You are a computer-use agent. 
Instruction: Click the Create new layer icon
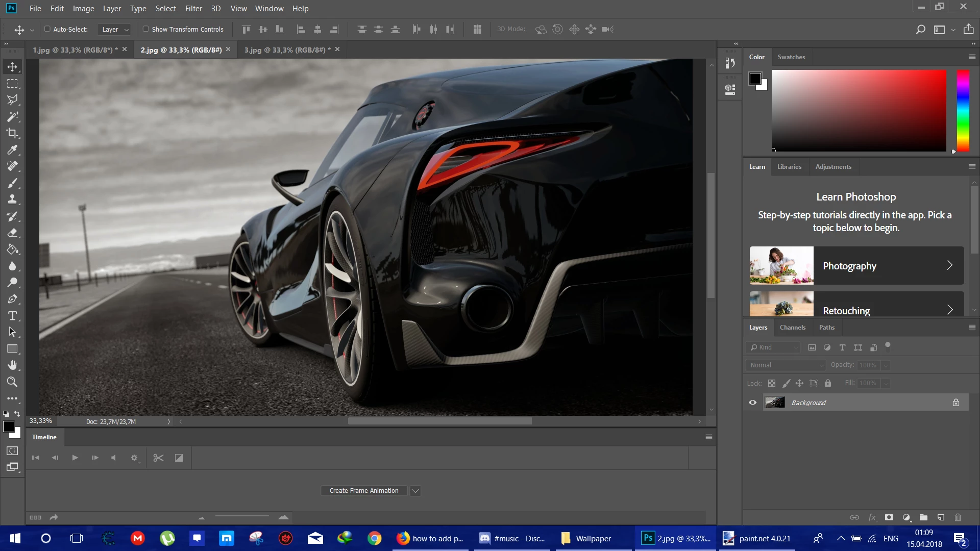(x=941, y=517)
